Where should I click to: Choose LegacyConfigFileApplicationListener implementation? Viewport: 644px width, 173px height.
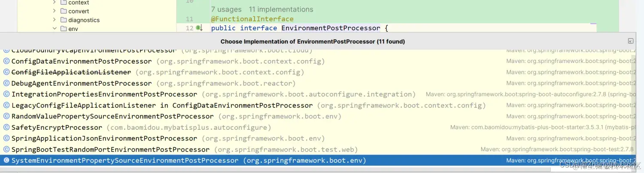click(318, 105)
